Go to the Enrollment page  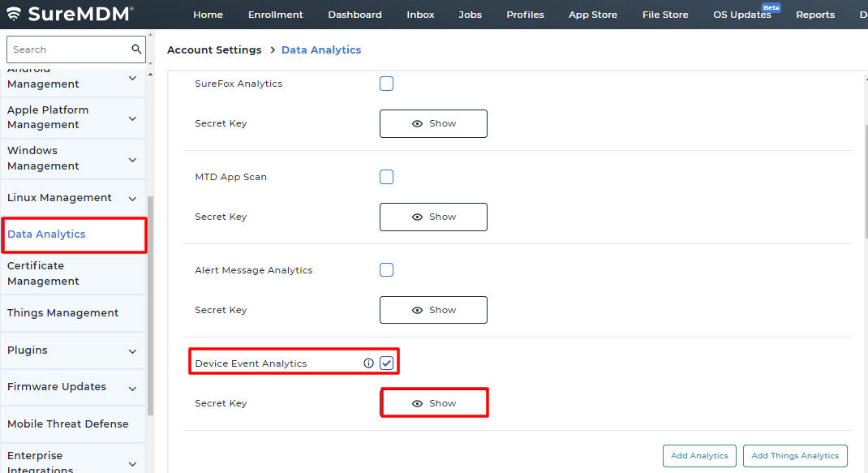(x=275, y=15)
